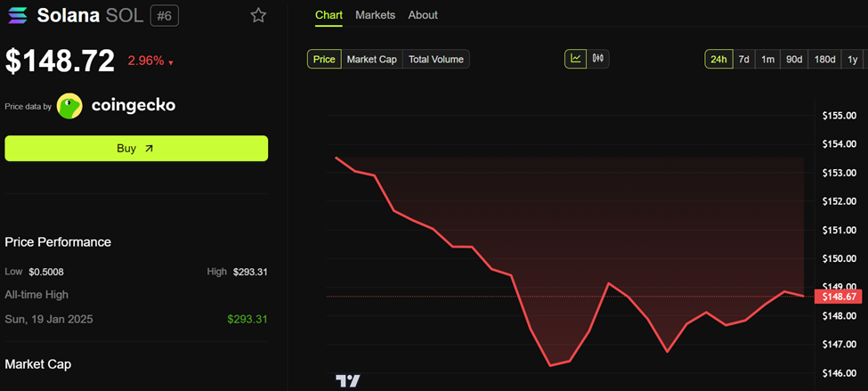Image resolution: width=868 pixels, height=391 pixels.
Task: Click the TradingView logo on chart
Action: coord(348,380)
